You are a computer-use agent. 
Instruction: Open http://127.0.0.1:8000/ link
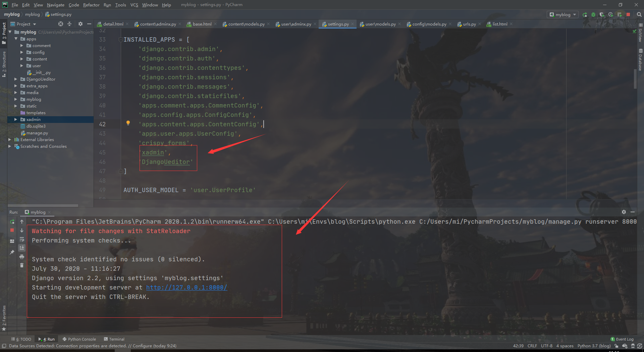(x=186, y=288)
